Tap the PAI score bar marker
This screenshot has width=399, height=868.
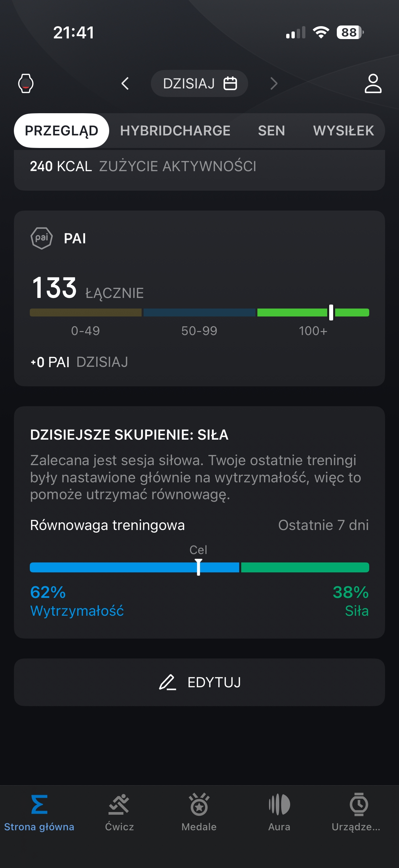point(331,313)
